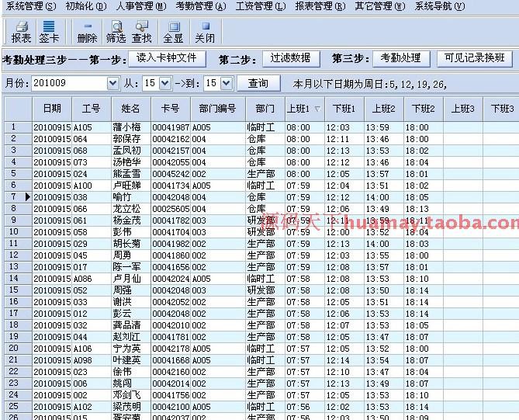Select row 7 with the current-row marker
This screenshot has height=420, width=519.
pyautogui.click(x=18, y=197)
